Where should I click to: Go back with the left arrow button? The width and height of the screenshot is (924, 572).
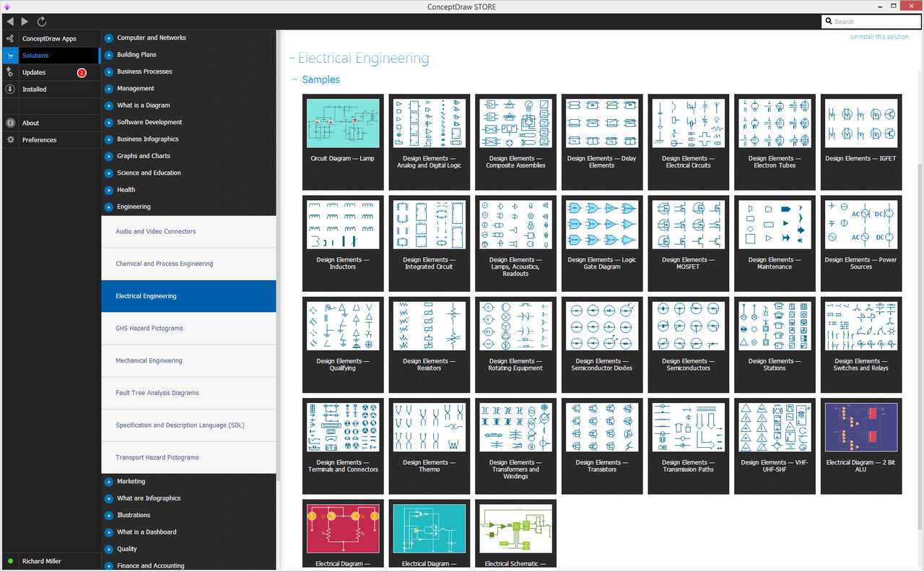(x=10, y=22)
